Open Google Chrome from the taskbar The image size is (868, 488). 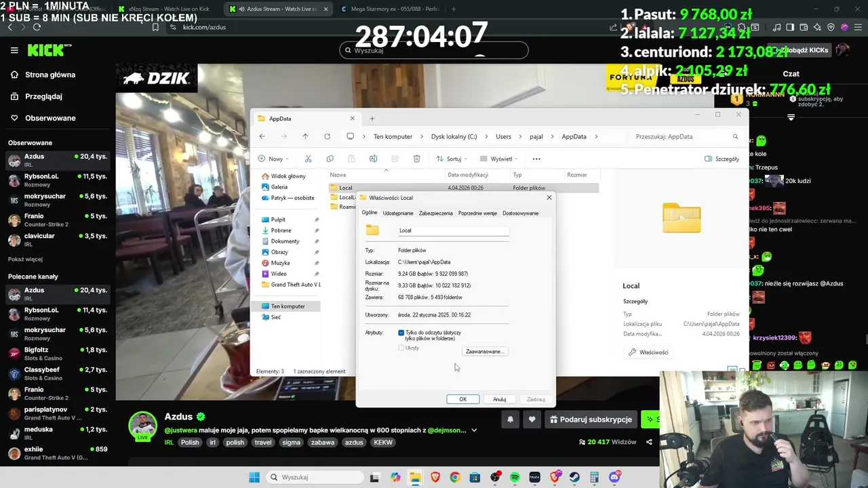tap(454, 477)
